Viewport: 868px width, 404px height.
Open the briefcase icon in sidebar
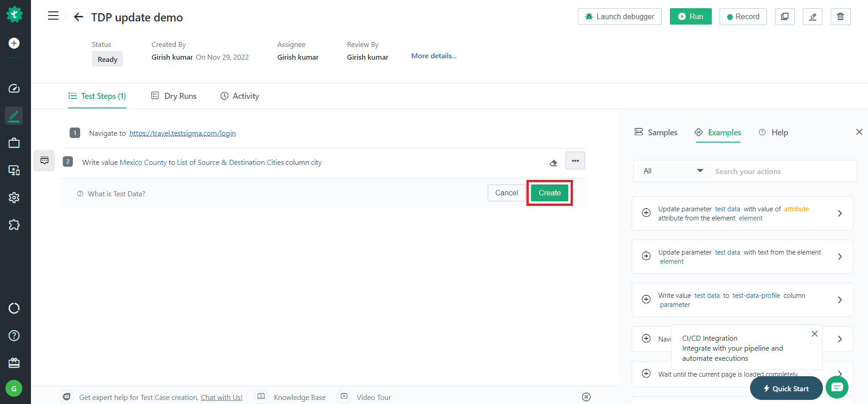point(14,143)
